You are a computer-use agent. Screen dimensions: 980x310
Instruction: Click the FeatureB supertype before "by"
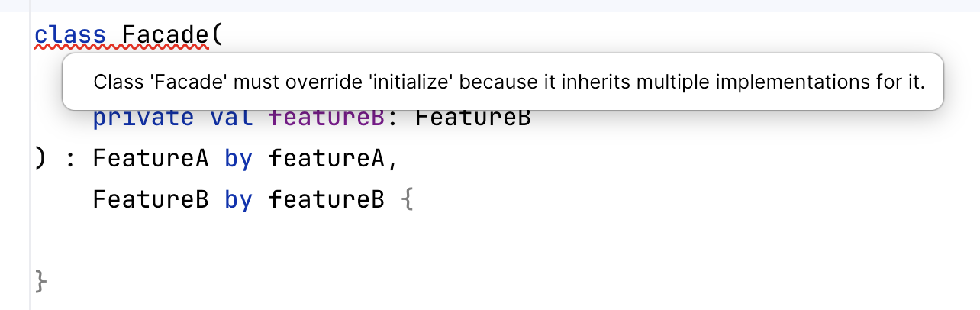coord(150,200)
